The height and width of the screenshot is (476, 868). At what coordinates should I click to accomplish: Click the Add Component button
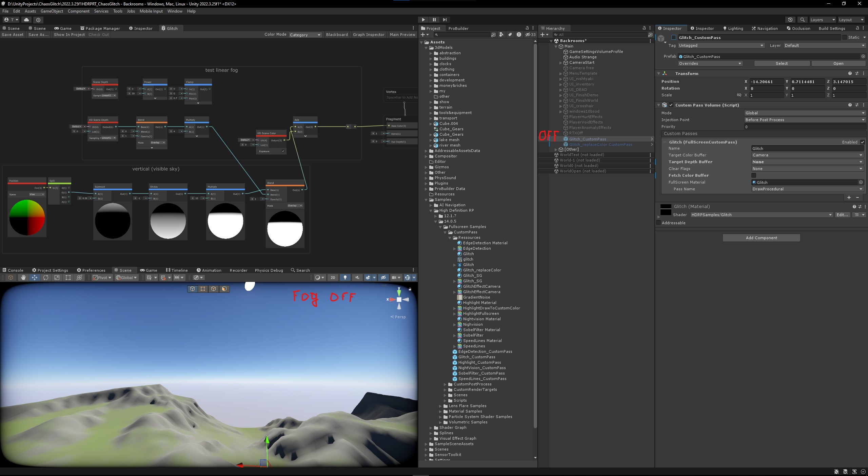pos(761,238)
